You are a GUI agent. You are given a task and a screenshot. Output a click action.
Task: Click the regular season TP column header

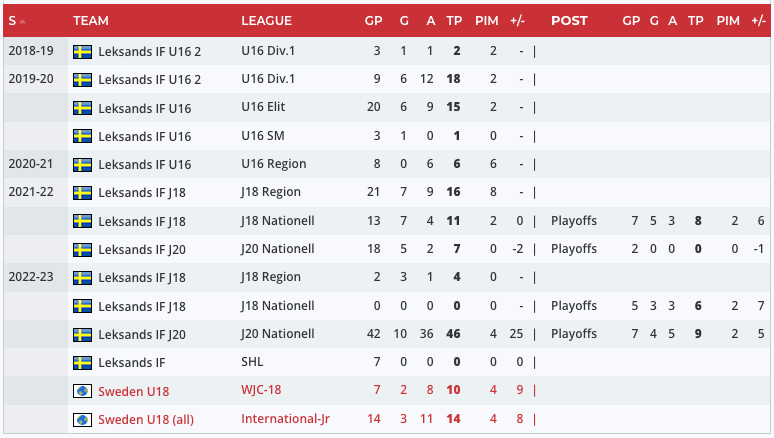tap(454, 21)
